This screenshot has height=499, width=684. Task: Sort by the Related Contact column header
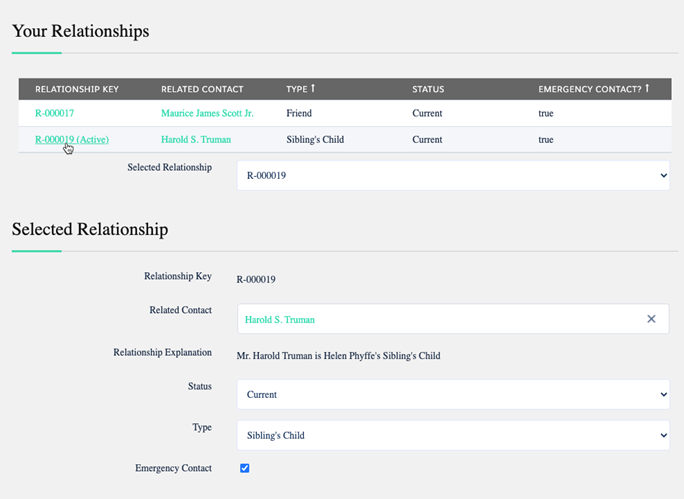pyautogui.click(x=202, y=90)
